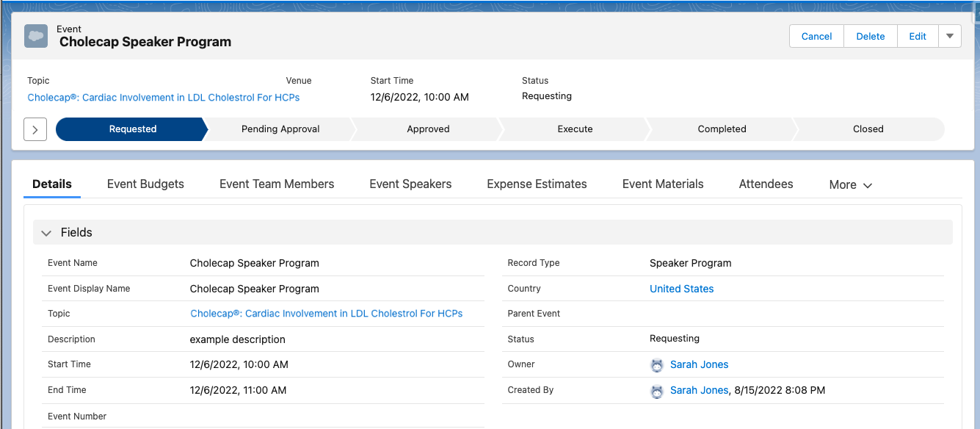Open the Event Team Members tab
The image size is (980, 429).
point(277,184)
